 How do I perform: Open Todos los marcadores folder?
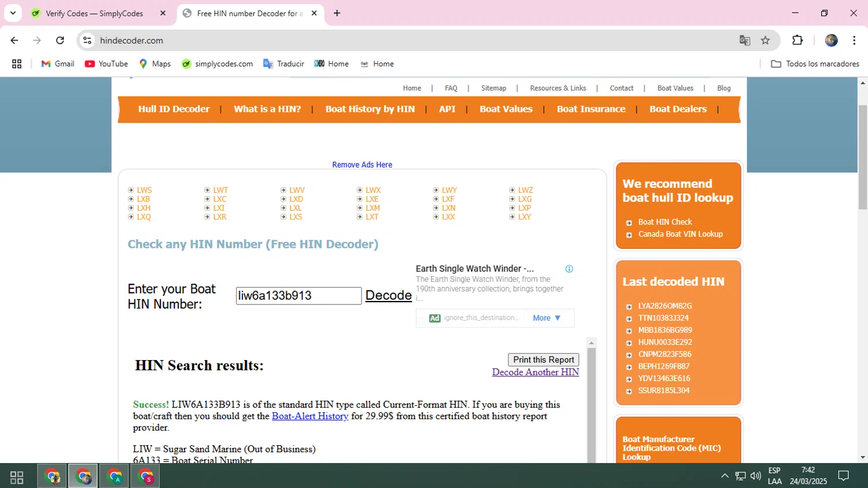point(815,64)
